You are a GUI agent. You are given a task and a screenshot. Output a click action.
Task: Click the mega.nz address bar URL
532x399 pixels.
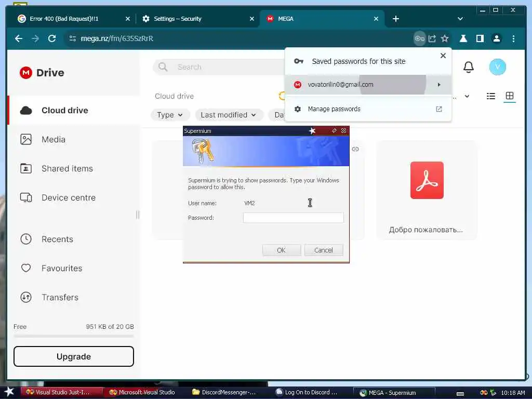[x=117, y=38]
